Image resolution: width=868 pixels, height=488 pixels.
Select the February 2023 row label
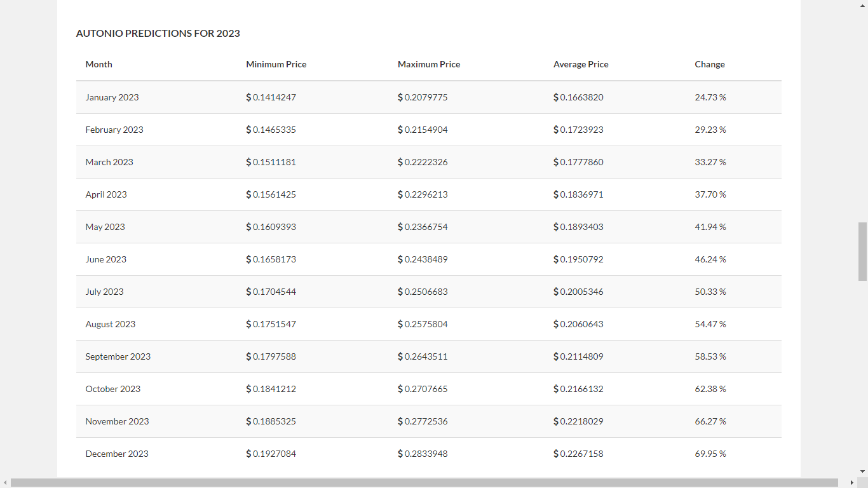(114, 130)
